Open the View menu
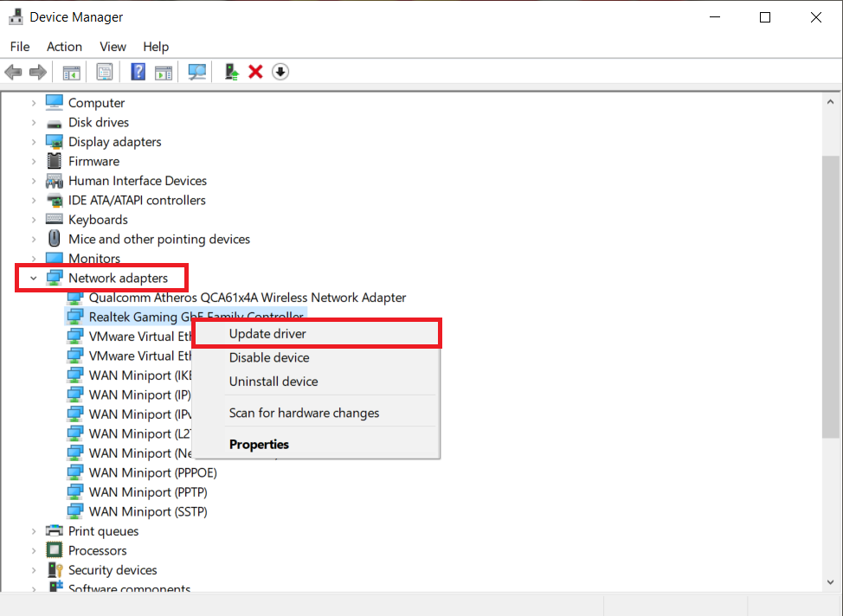This screenshot has height=616, width=843. tap(113, 47)
